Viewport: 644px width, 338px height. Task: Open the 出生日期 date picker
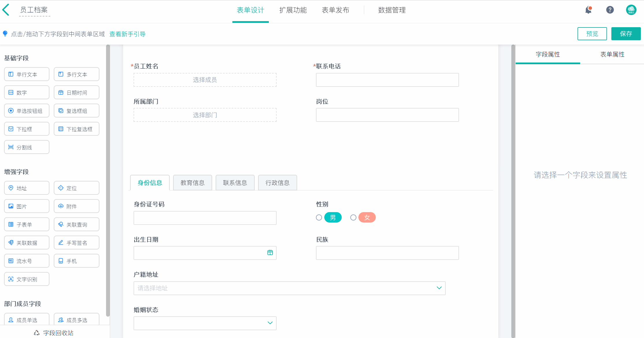pyautogui.click(x=270, y=253)
